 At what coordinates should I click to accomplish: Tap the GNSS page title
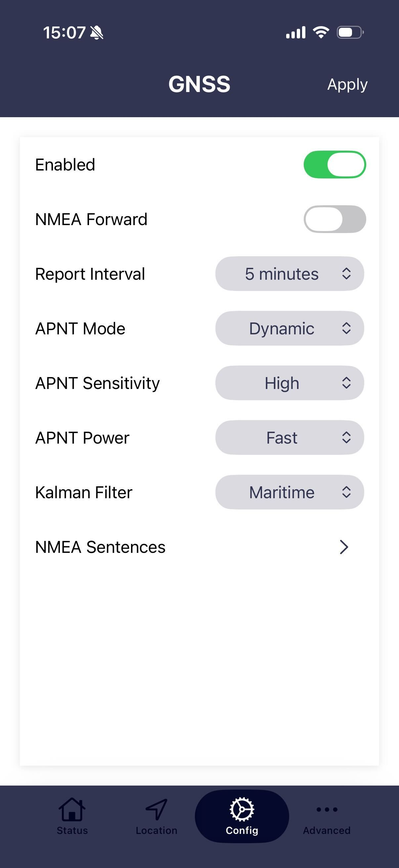[199, 84]
